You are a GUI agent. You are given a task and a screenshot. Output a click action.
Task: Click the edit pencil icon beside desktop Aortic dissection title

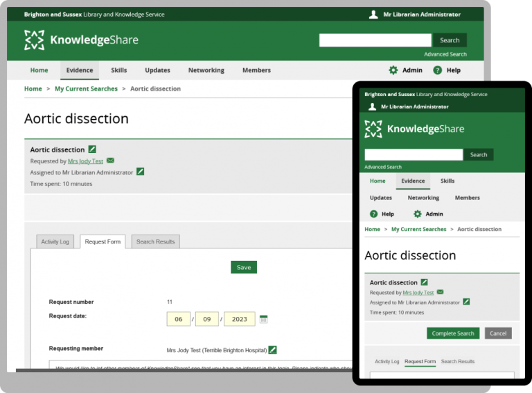[92, 149]
